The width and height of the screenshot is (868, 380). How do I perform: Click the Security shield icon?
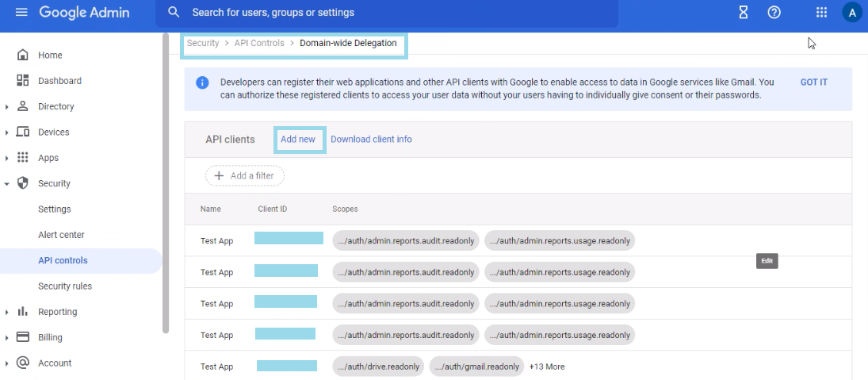pyautogui.click(x=23, y=183)
